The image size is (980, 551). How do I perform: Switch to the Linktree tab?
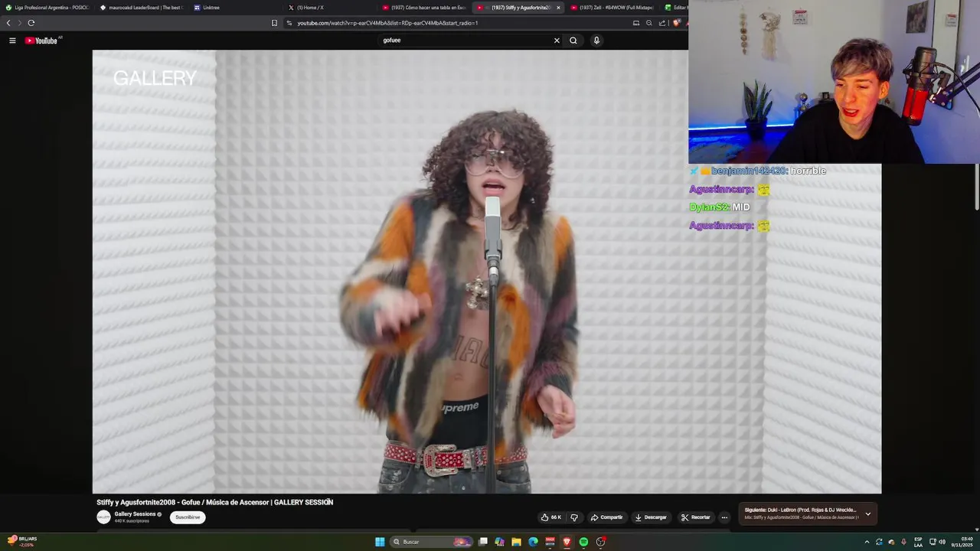(235, 8)
